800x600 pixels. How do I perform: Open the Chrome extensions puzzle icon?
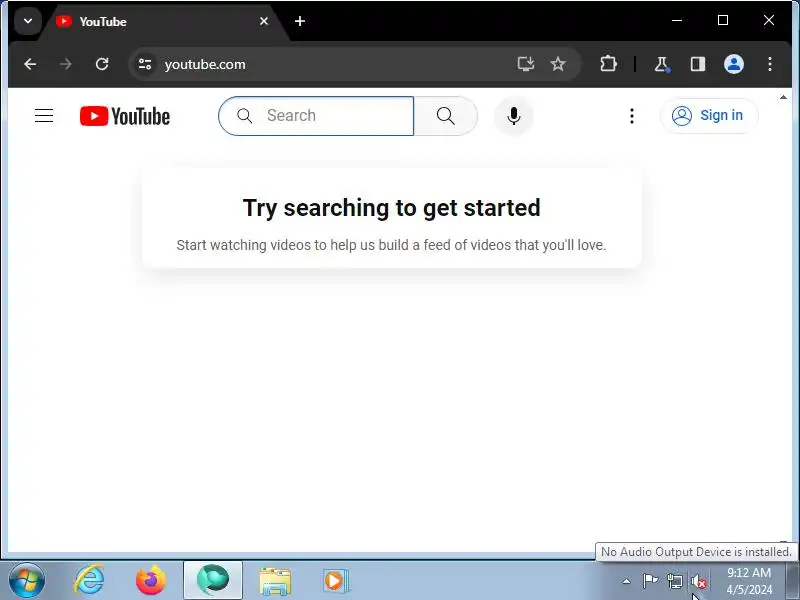(x=608, y=64)
